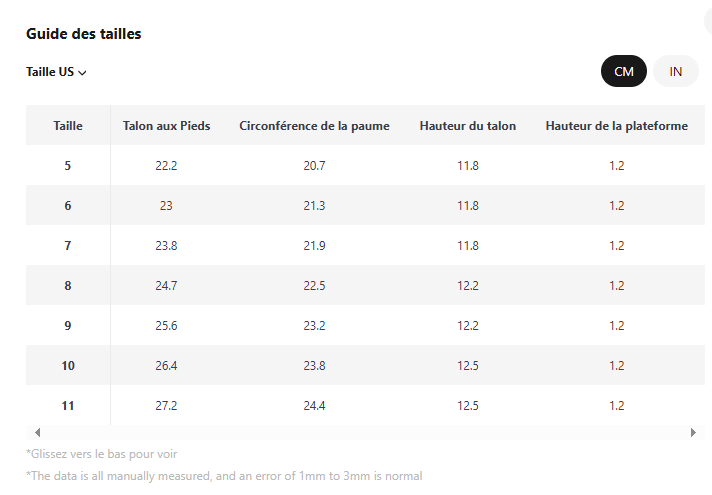This screenshot has height=495, width=712.
Task: Click the horizontal scrollbar track
Action: pos(365,432)
